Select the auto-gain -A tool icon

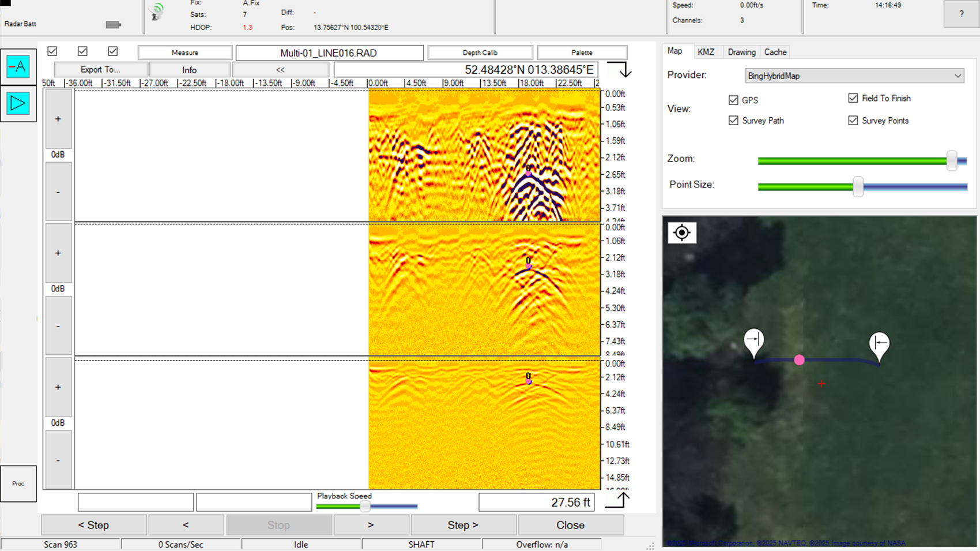coord(18,65)
